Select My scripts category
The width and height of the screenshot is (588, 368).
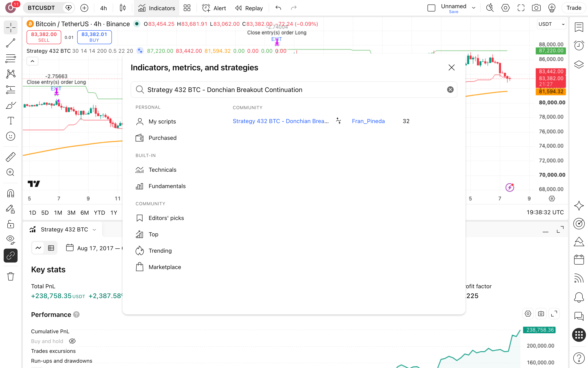tap(156, 121)
